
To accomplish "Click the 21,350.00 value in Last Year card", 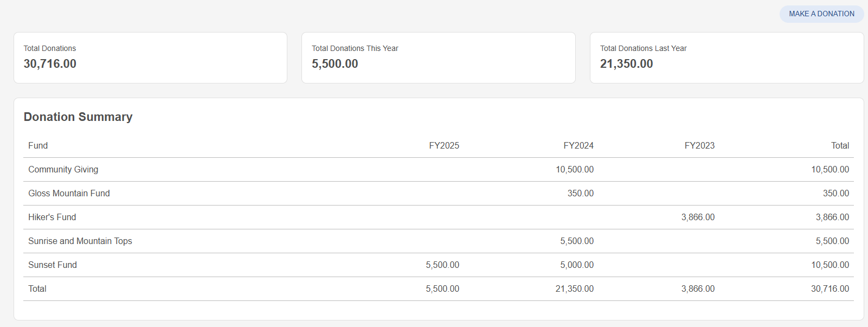I will pyautogui.click(x=626, y=64).
